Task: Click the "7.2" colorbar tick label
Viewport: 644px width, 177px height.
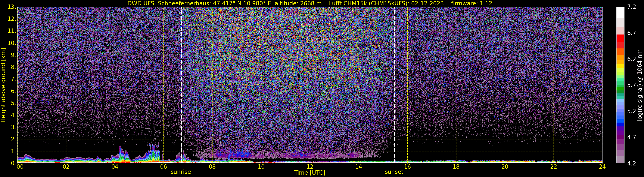Action: coord(632,7)
